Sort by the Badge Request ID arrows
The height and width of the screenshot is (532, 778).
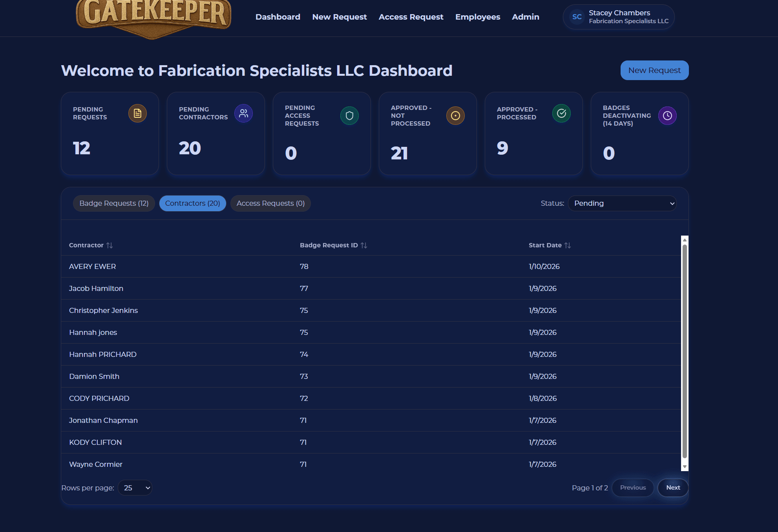(x=364, y=245)
